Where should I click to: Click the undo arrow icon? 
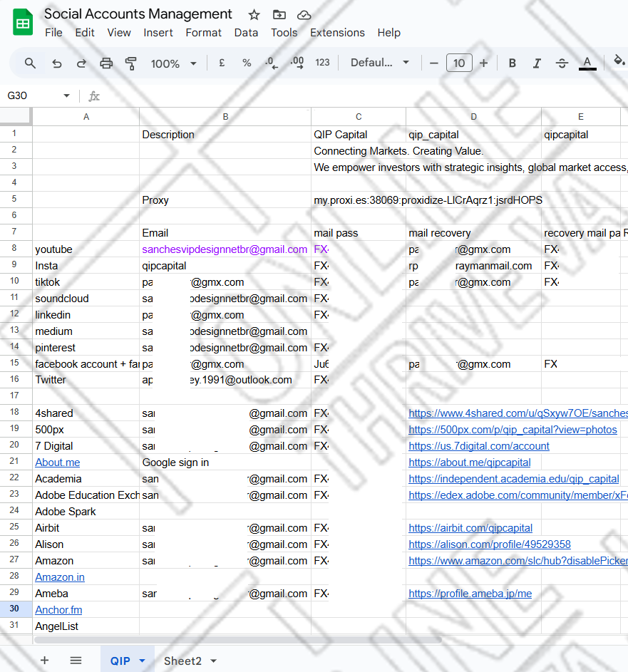[57, 63]
